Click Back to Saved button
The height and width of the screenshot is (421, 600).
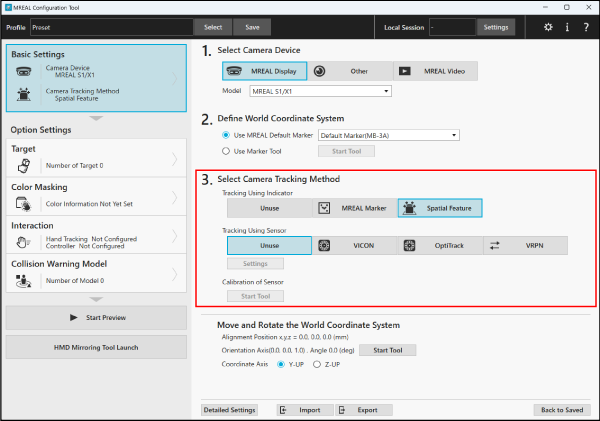pos(562,410)
